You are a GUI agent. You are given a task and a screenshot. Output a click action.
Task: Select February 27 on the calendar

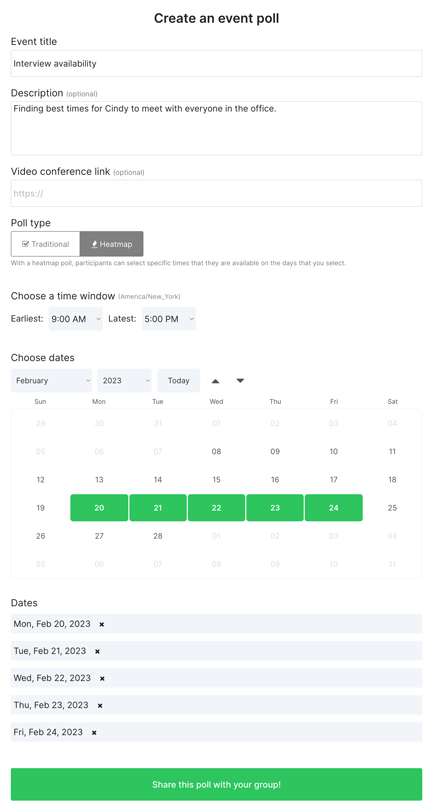coord(99,536)
